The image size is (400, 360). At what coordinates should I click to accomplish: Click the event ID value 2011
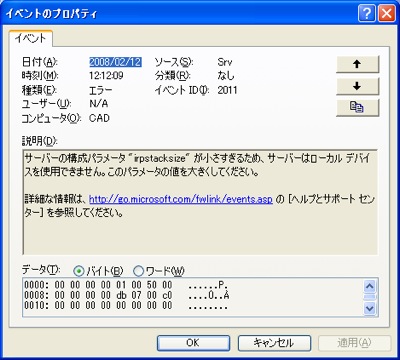227,90
